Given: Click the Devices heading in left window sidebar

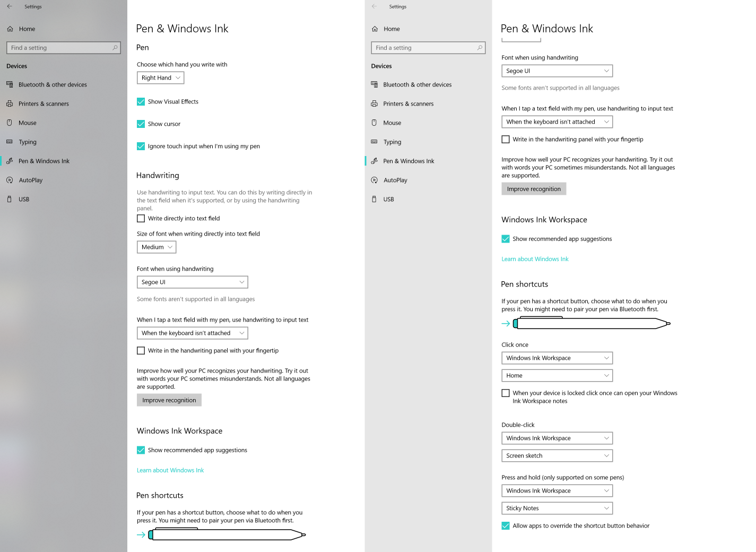Looking at the screenshot, I should [x=16, y=66].
